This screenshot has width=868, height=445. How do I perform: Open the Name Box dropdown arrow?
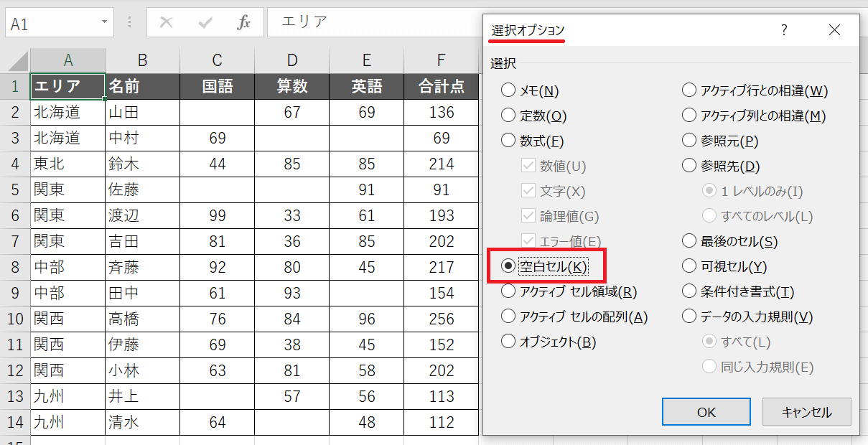tap(105, 23)
